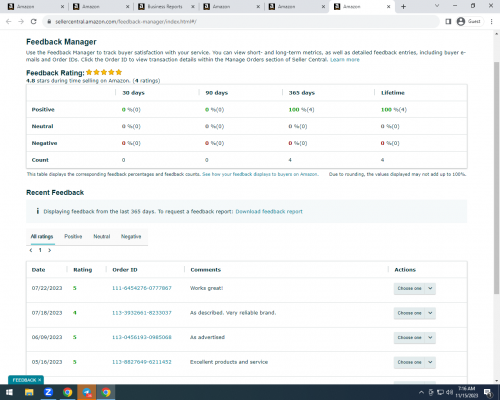The width and height of the screenshot is (500, 400).
Task: Launch Zoom from the taskbar
Action: pyautogui.click(x=48, y=392)
